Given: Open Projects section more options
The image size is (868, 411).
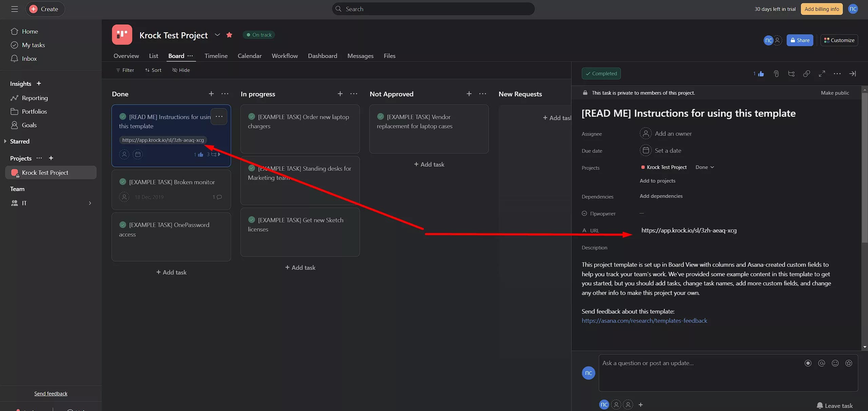Looking at the screenshot, I should click(x=39, y=158).
